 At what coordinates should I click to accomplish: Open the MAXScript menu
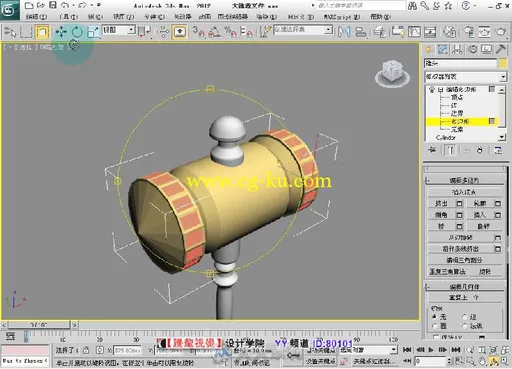(342, 16)
